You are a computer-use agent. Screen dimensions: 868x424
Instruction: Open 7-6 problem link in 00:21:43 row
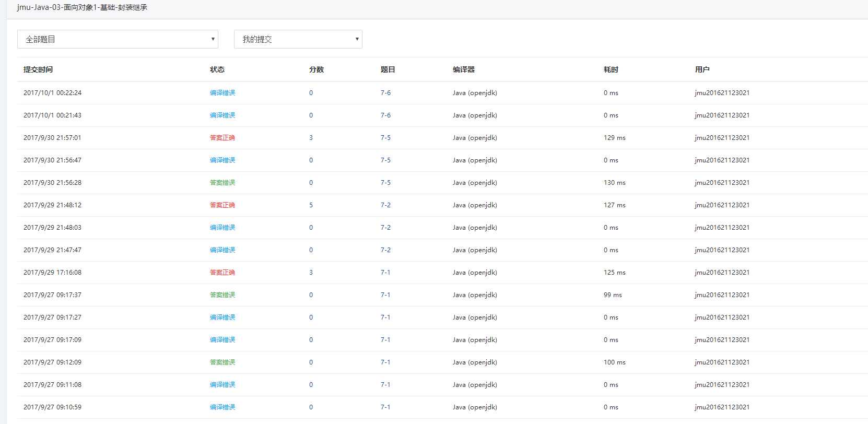click(385, 115)
